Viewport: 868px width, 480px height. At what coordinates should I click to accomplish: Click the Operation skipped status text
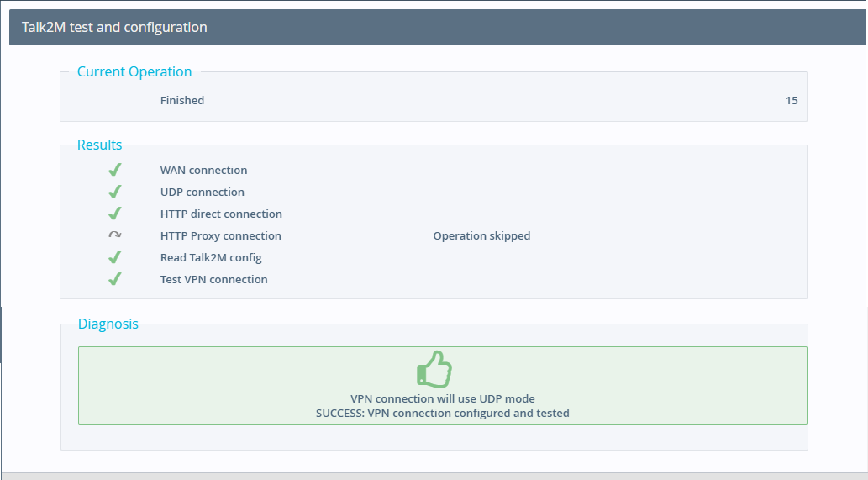tap(481, 236)
